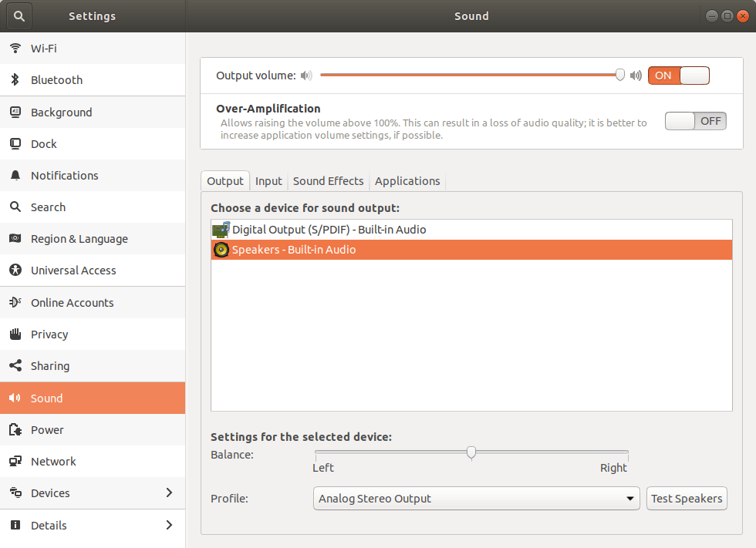Screen dimensions: 756x548
Task: Click the Universal Access icon in sidebar
Action: 15,271
